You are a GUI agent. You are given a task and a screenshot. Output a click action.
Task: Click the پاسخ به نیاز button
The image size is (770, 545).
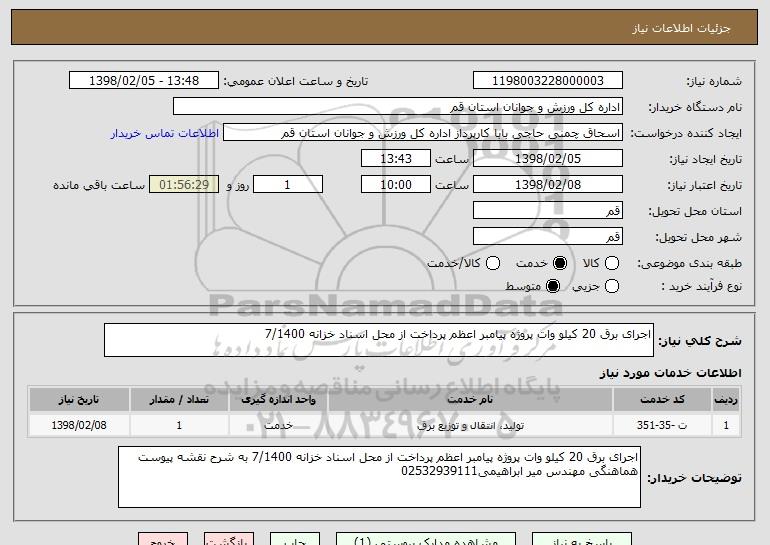pos(582,539)
